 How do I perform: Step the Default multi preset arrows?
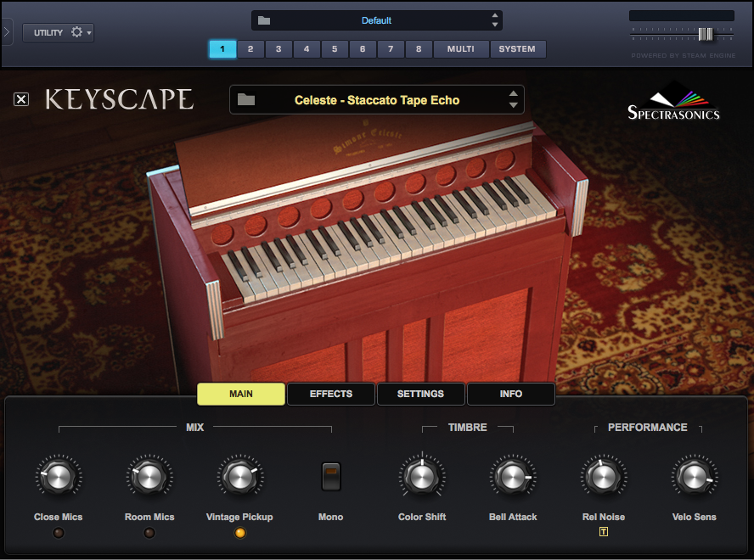495,20
